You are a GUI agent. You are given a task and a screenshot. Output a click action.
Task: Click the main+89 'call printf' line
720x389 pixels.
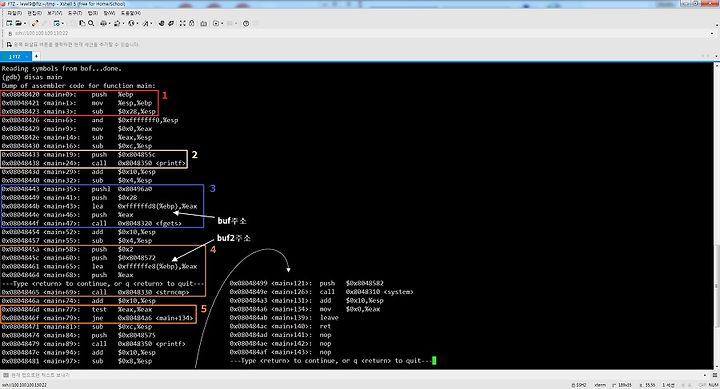click(94, 344)
